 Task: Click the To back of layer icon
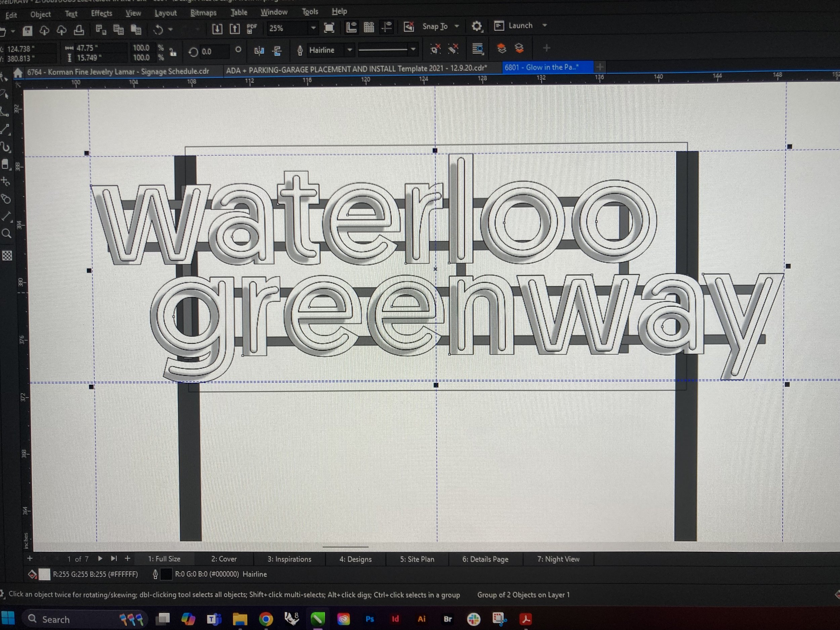click(x=519, y=48)
